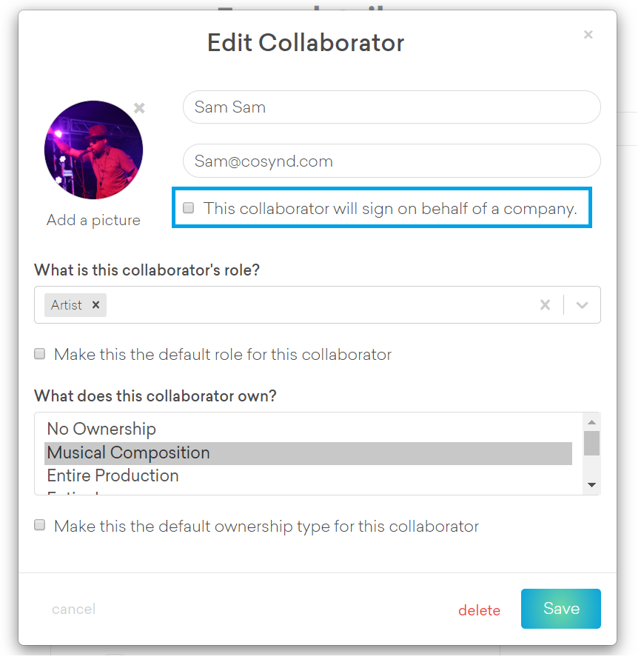Close the Edit Collaborator dialog
This screenshot has width=644, height=668.
[588, 35]
